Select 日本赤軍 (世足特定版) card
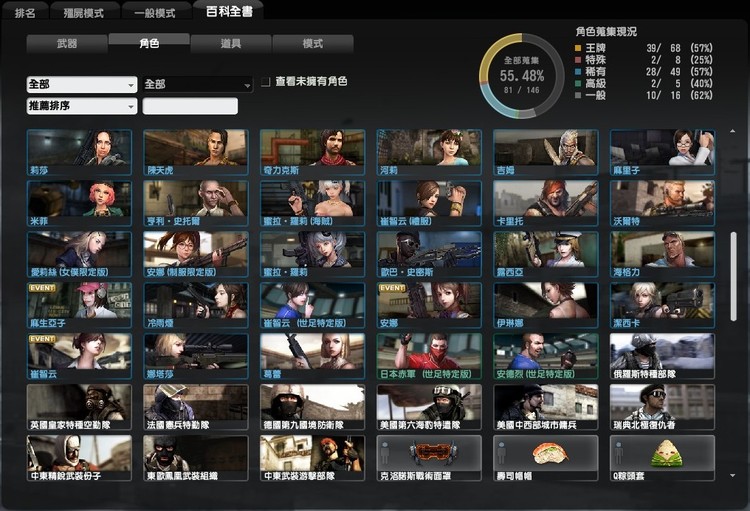The height and width of the screenshot is (511, 750). (x=429, y=356)
